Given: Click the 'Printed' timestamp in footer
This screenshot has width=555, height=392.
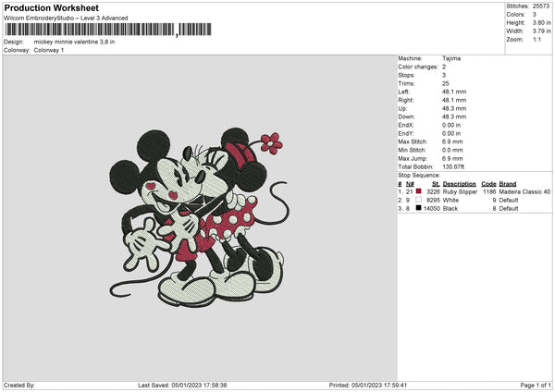Looking at the screenshot, I should [x=368, y=386].
